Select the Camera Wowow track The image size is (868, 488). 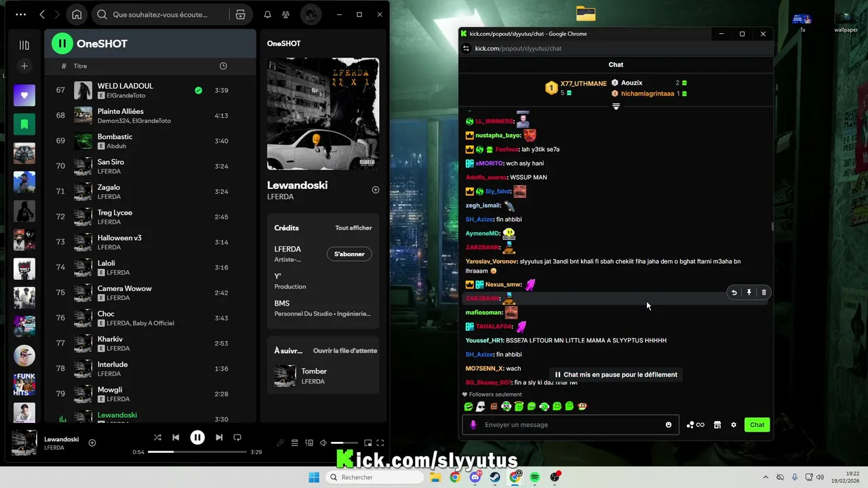(x=149, y=293)
